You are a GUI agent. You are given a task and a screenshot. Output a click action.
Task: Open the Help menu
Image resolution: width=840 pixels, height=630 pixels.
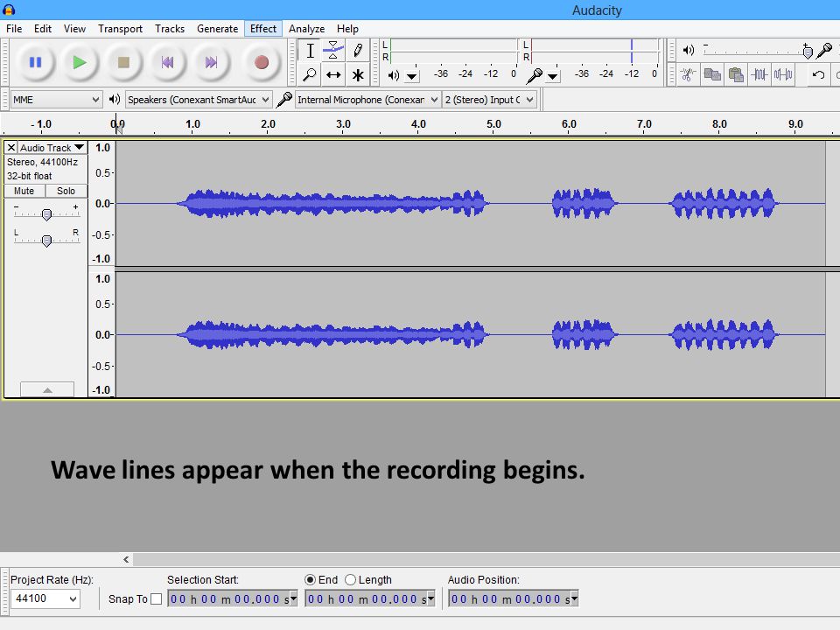tap(347, 28)
